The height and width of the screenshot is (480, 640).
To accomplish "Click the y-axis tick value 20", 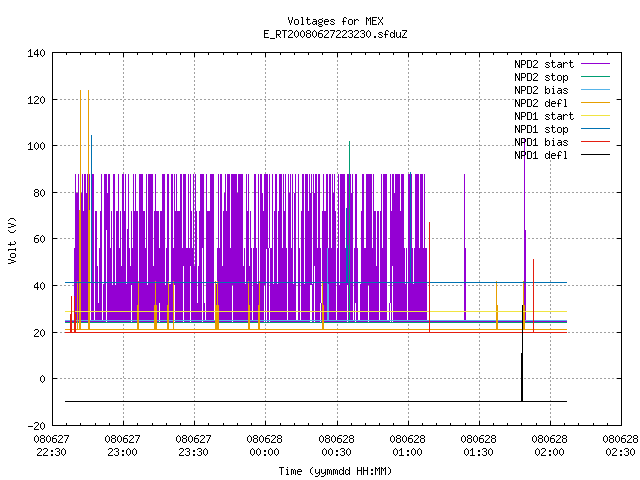I will 39,333.
